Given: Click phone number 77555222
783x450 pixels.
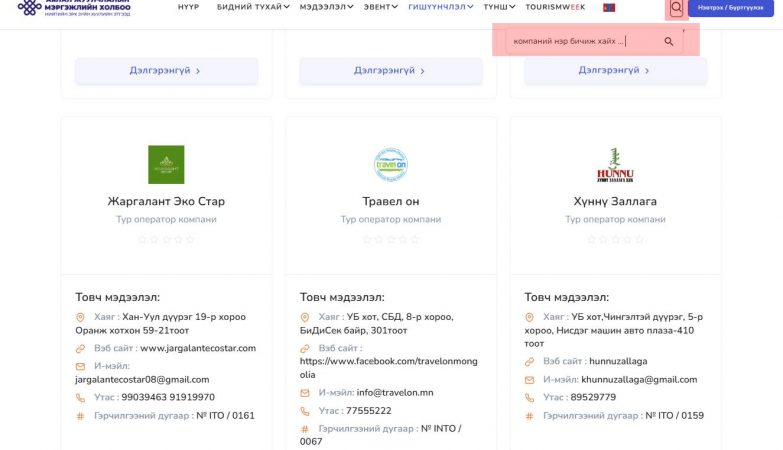Looking at the screenshot, I should tap(369, 411).
